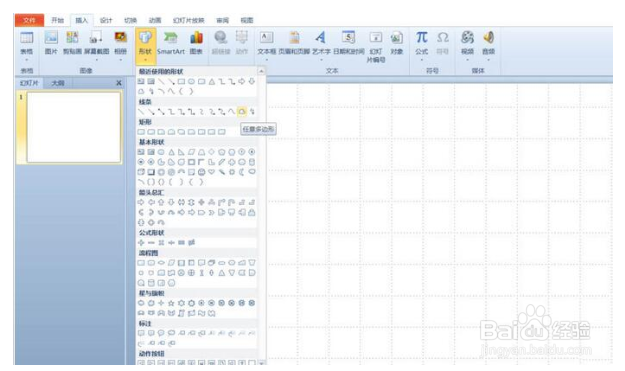Select the rounded rectangle in 矩形 section
Viewport: 625px width, 371px height.
[x=151, y=132]
